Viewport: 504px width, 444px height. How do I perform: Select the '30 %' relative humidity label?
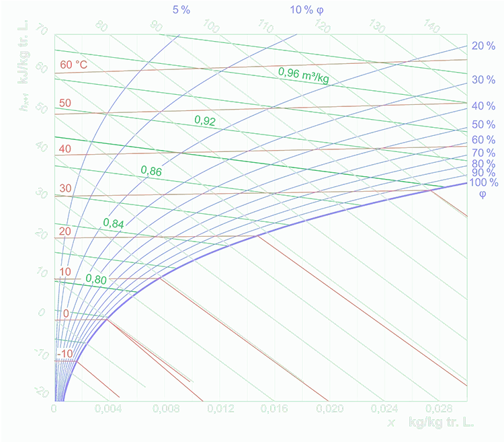point(483,79)
